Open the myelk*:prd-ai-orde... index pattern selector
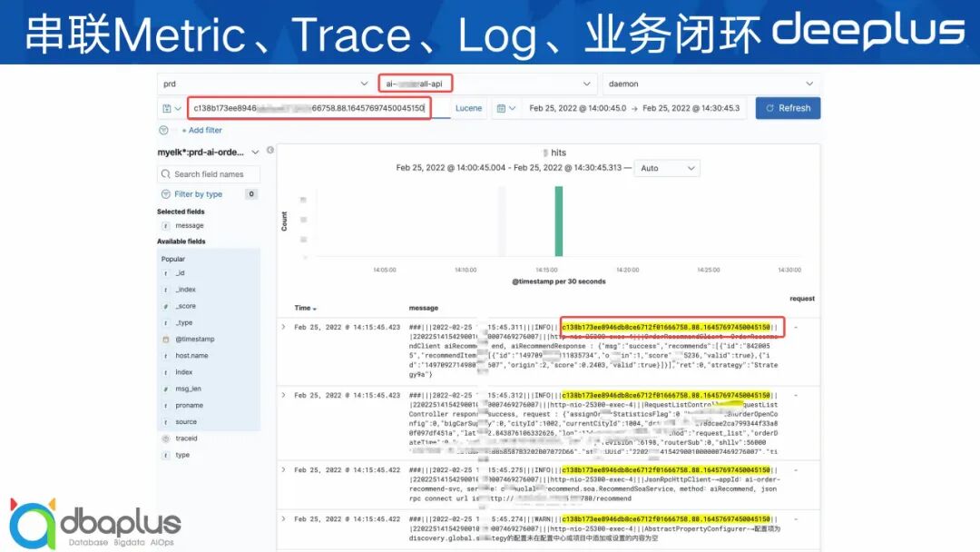 pyautogui.click(x=208, y=152)
